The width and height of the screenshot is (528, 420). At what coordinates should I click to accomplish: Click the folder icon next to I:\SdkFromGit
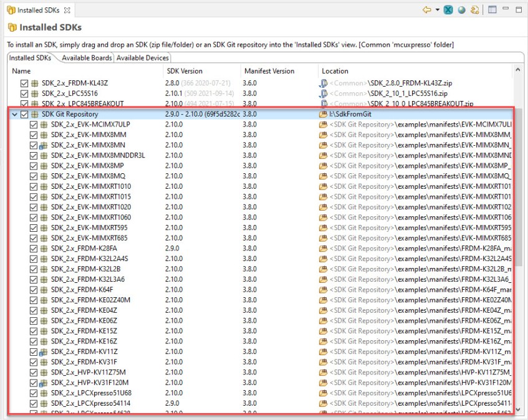point(324,115)
